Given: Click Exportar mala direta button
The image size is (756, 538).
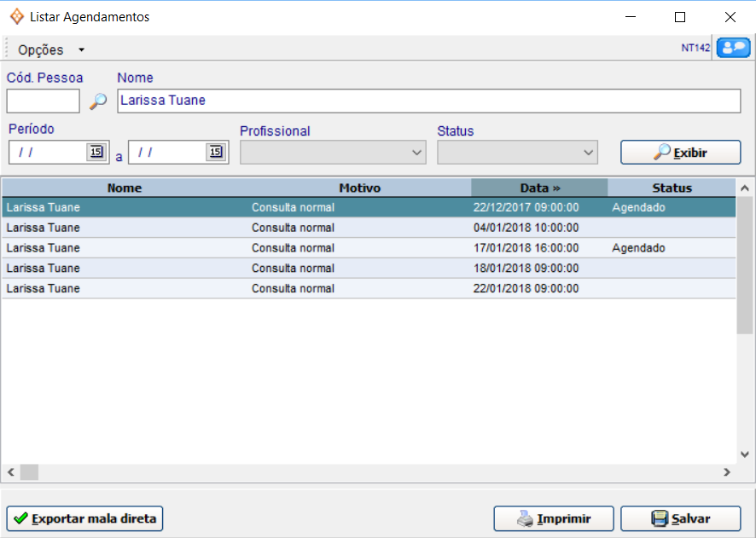Looking at the screenshot, I should click(x=84, y=518).
